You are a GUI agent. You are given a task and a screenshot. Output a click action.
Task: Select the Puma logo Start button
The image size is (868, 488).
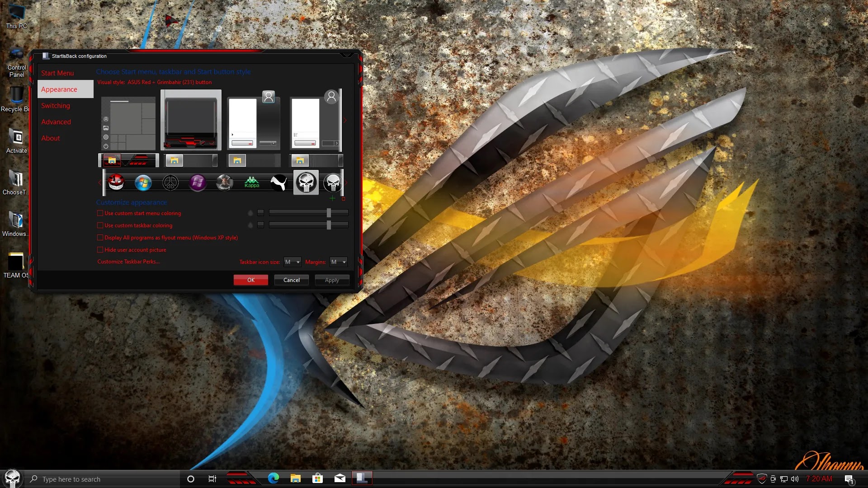(x=279, y=183)
